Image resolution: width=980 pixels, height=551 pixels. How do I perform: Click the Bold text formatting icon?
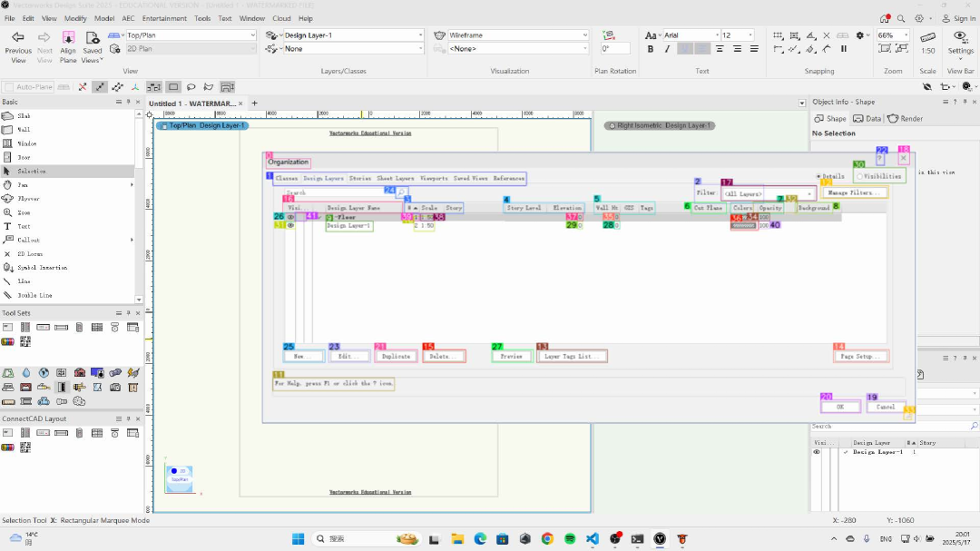(651, 49)
